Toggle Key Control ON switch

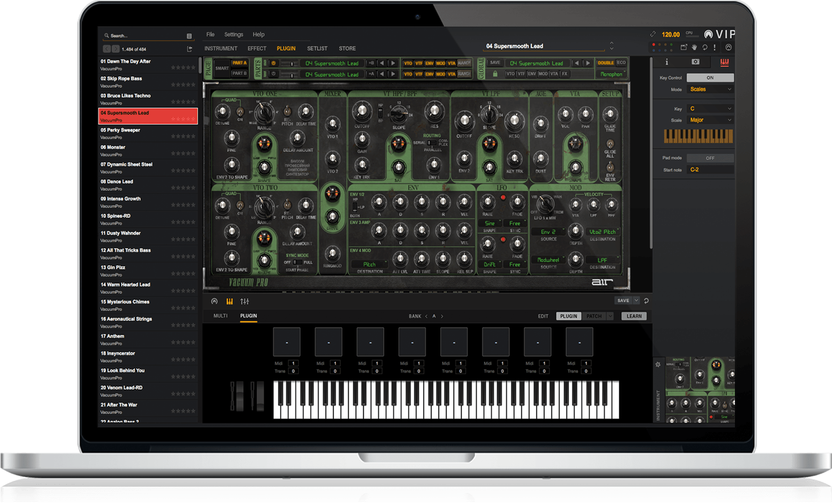[710, 78]
